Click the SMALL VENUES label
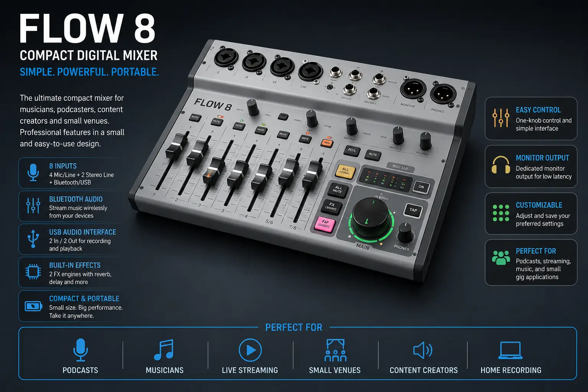The width and height of the screenshot is (588, 392). (335, 370)
